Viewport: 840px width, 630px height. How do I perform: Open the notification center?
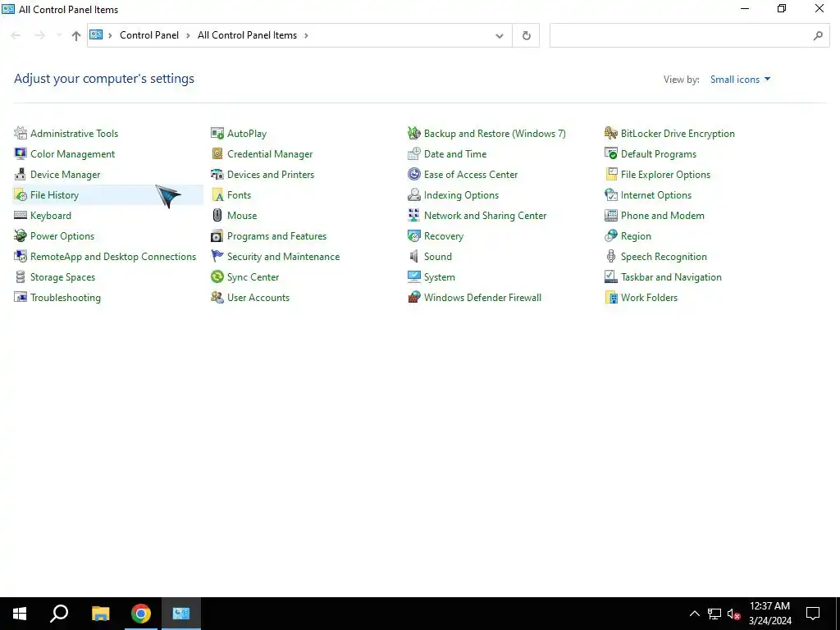pyautogui.click(x=813, y=614)
